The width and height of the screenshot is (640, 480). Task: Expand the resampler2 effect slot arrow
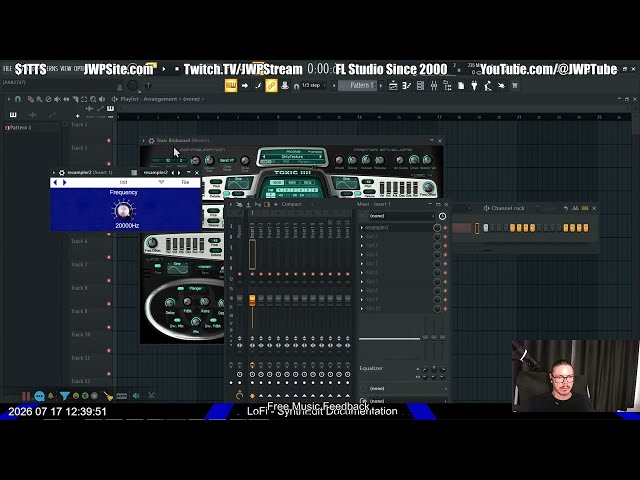362,227
